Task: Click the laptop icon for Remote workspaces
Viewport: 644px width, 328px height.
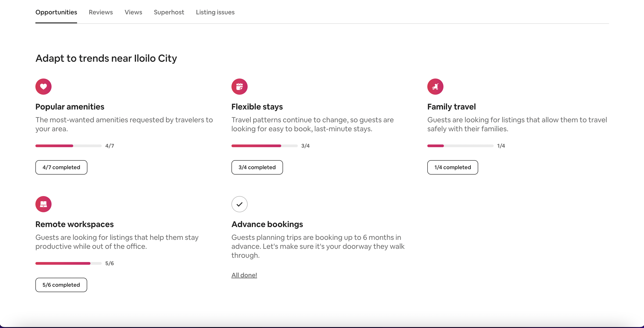Action: click(x=43, y=204)
